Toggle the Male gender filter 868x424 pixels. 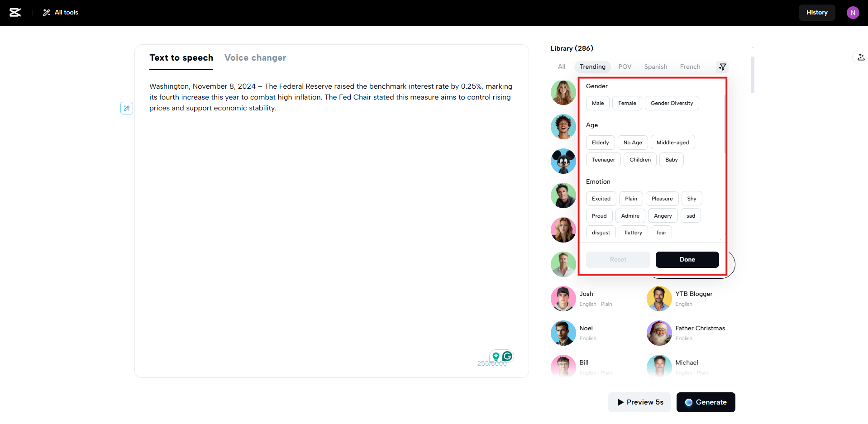[x=598, y=103]
